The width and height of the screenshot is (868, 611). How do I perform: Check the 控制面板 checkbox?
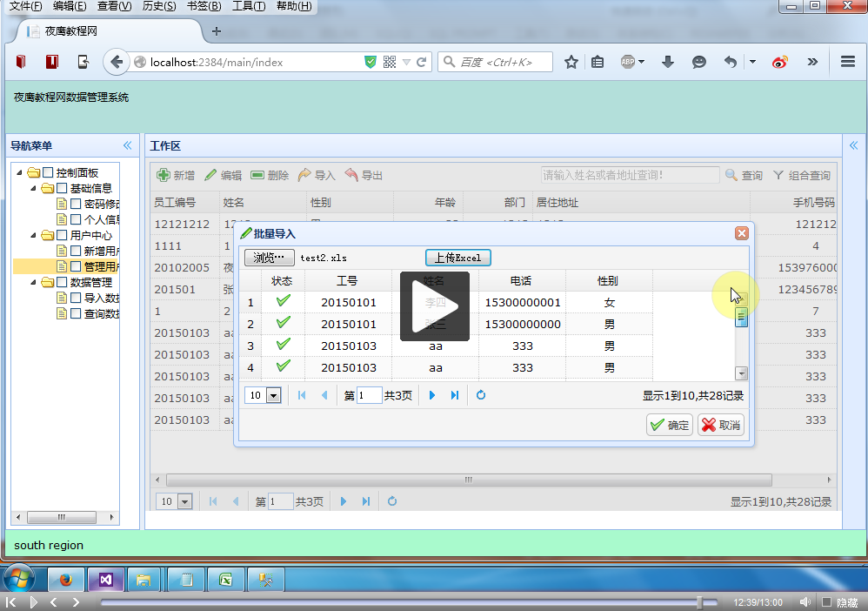[48, 172]
